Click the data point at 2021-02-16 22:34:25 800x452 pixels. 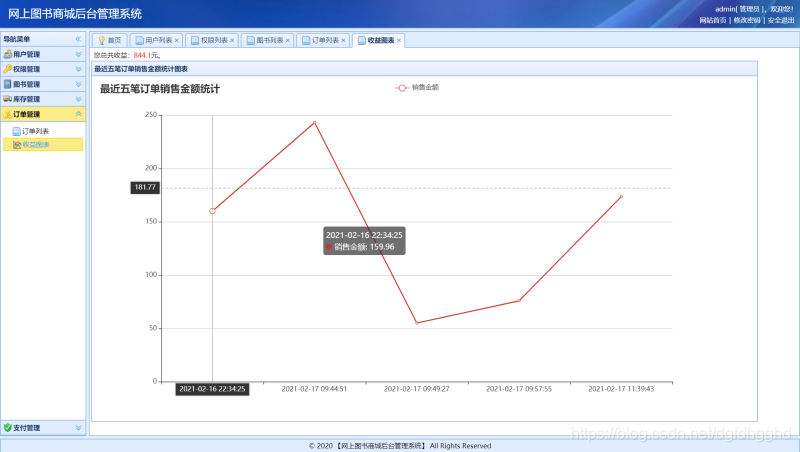[x=212, y=211]
